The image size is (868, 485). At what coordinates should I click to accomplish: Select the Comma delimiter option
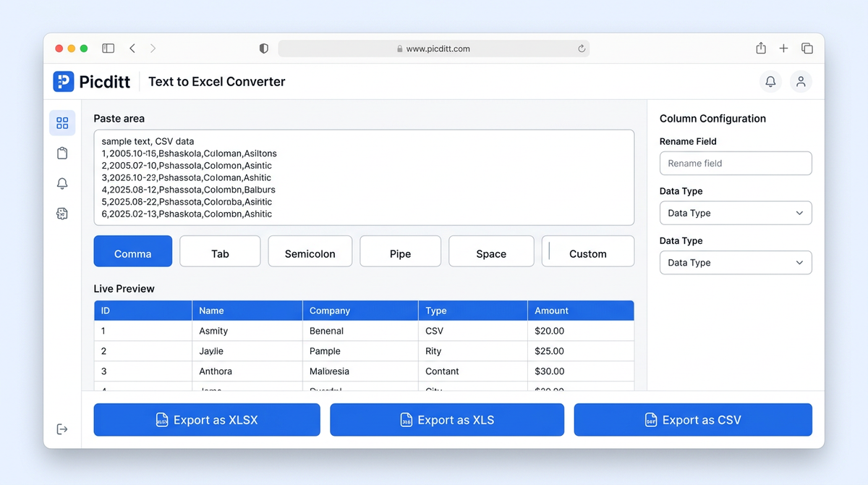(x=133, y=251)
